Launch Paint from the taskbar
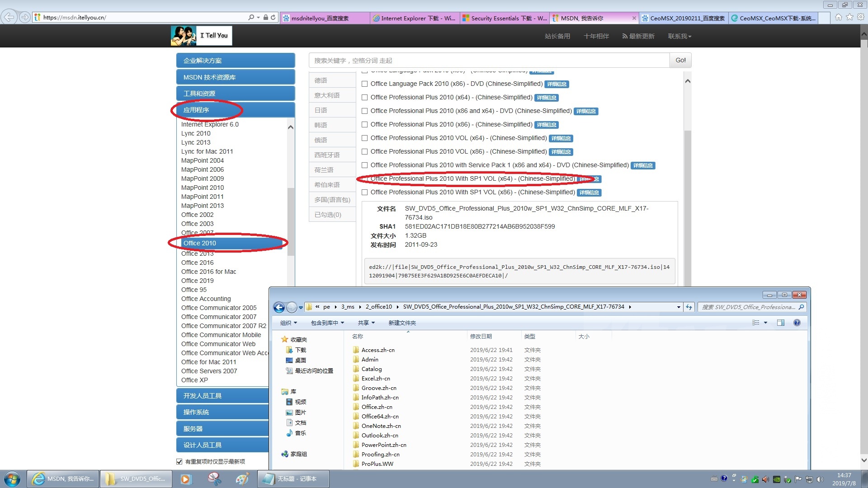The image size is (868, 488). point(242,479)
